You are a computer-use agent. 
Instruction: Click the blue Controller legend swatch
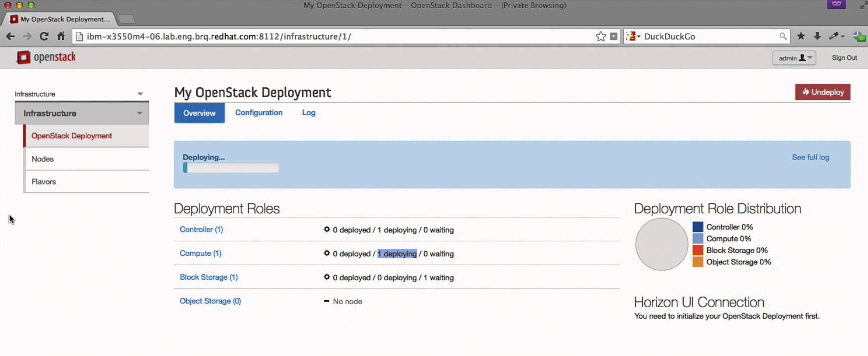pos(698,227)
